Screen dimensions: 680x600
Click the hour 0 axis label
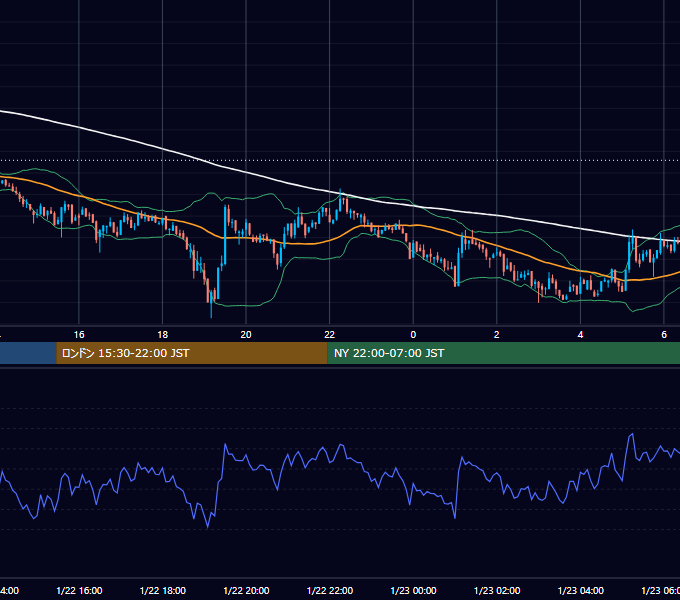413,335
